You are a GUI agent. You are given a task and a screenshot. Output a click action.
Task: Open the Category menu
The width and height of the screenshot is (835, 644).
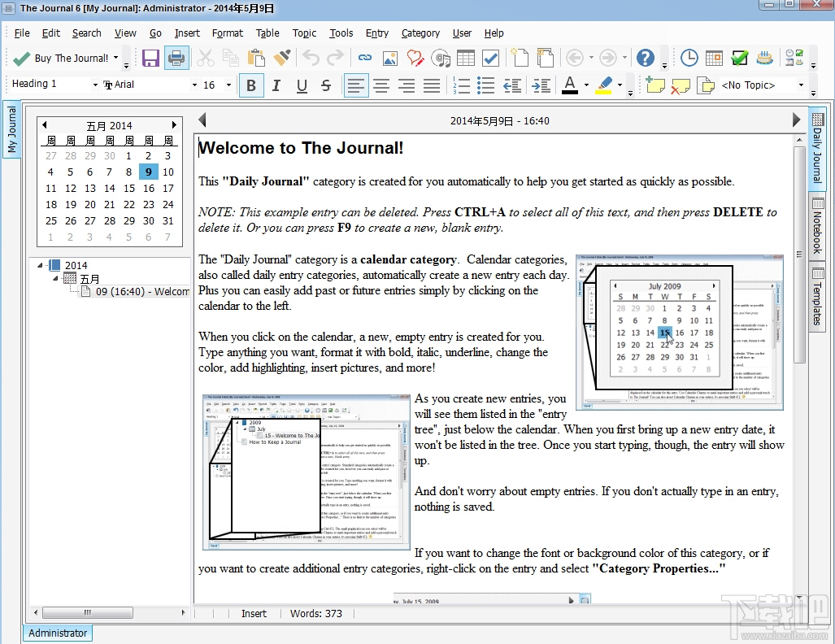tap(420, 33)
